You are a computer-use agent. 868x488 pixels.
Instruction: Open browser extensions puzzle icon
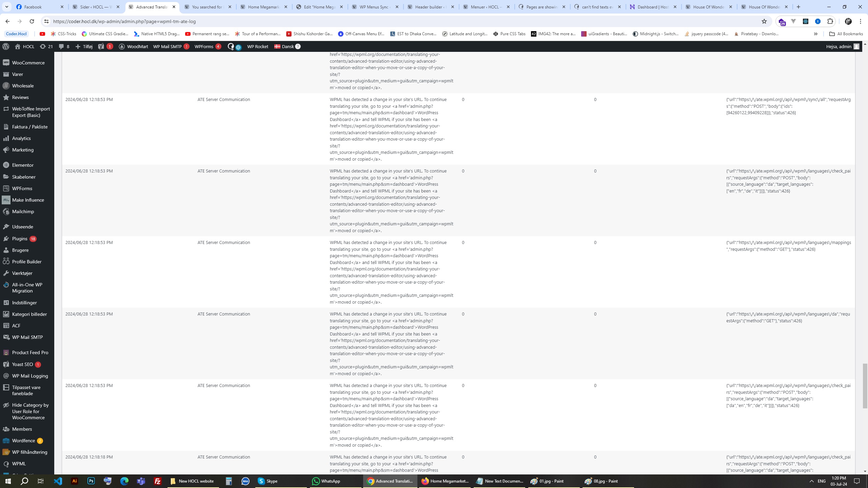830,21
